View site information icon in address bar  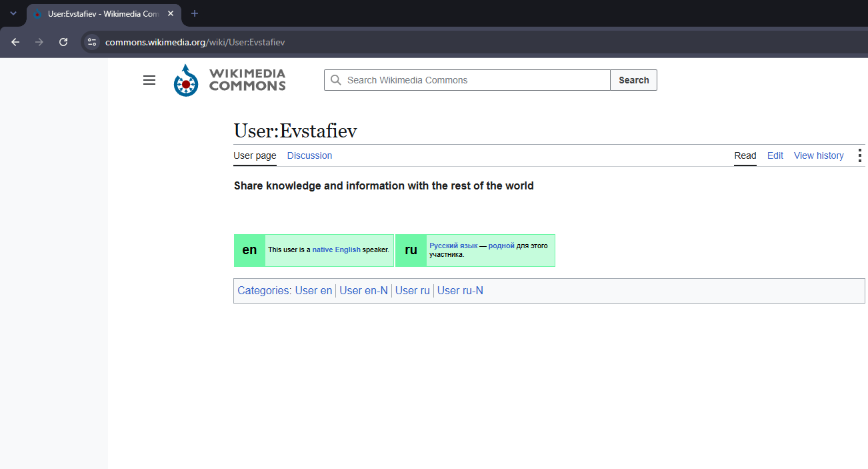tap(92, 42)
